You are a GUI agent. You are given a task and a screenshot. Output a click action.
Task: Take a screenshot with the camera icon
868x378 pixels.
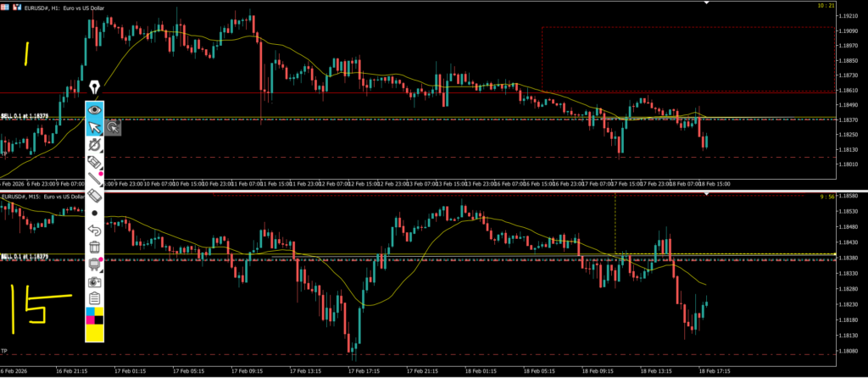(x=94, y=281)
